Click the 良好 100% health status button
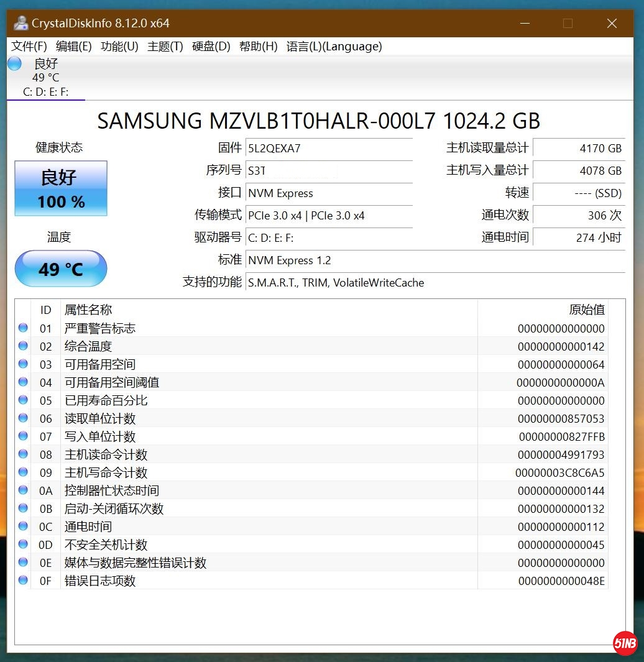Viewport: 644px width, 662px height. pyautogui.click(x=61, y=188)
